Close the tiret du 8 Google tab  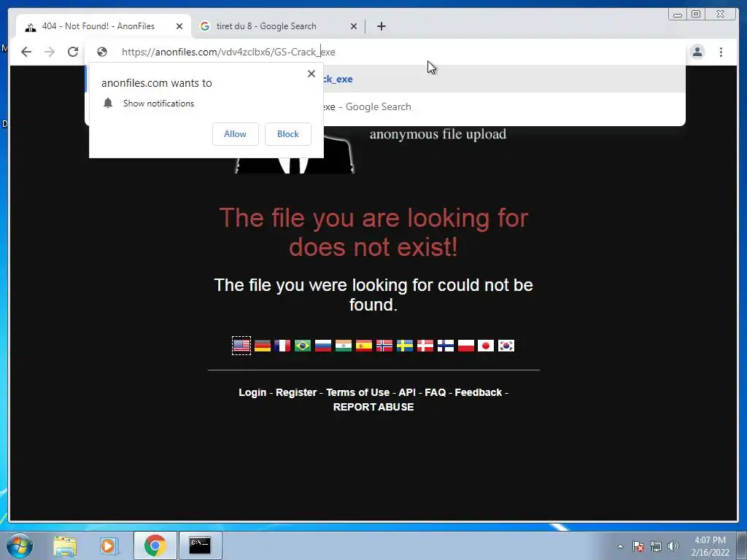(354, 26)
